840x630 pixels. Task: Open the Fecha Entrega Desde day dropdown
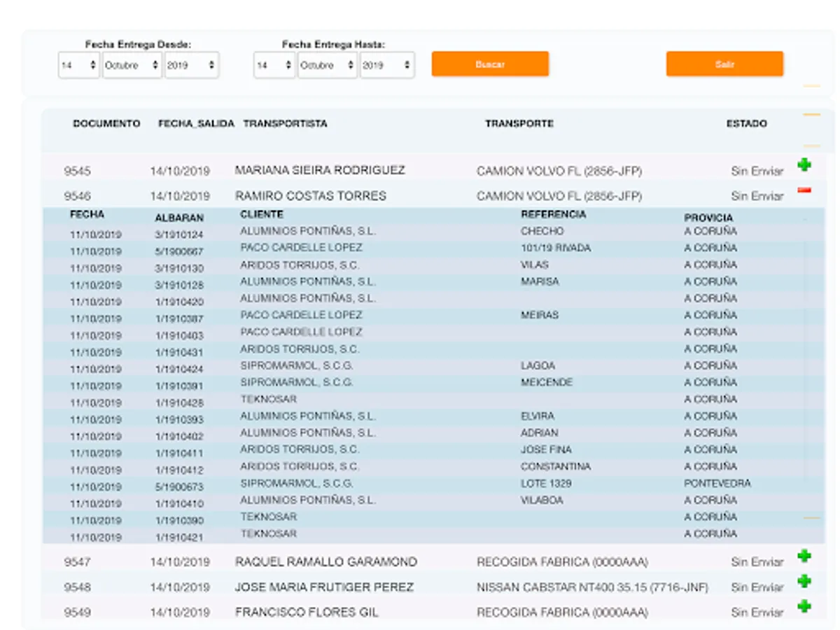pyautogui.click(x=78, y=65)
